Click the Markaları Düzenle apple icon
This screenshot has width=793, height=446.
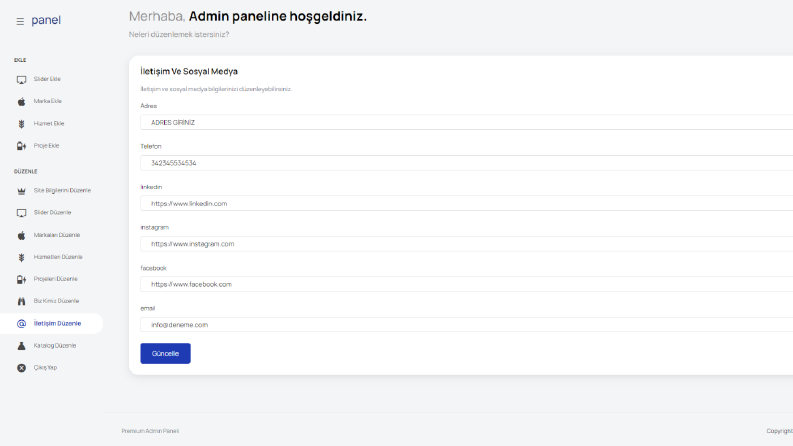point(21,236)
